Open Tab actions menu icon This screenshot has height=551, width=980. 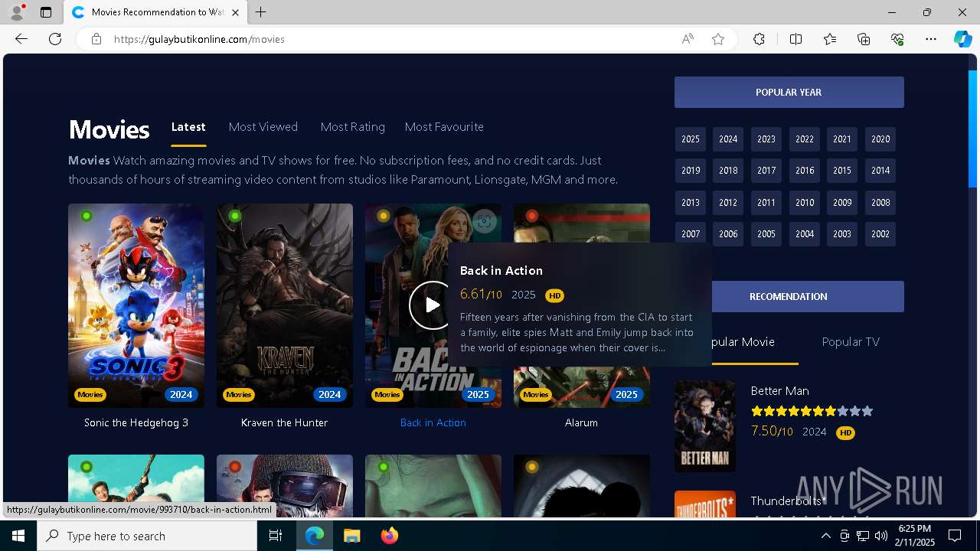pyautogui.click(x=46, y=12)
